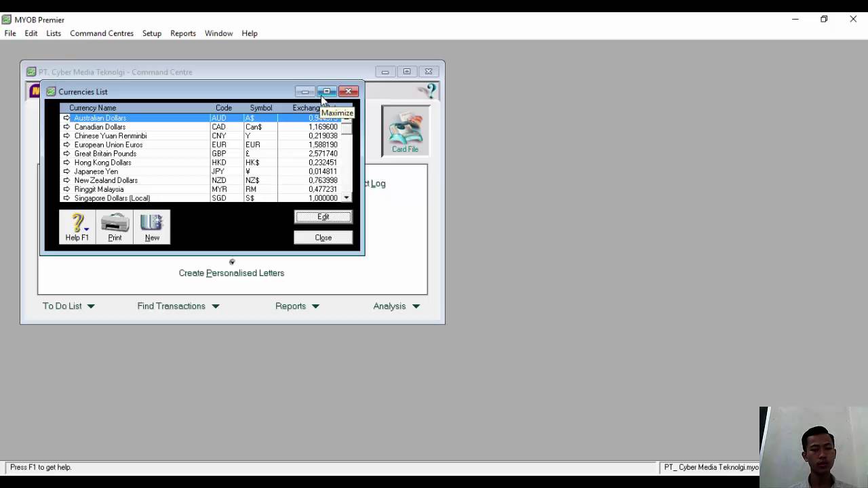The width and height of the screenshot is (868, 488).
Task: Click the MYR code cell
Action: pos(219,189)
